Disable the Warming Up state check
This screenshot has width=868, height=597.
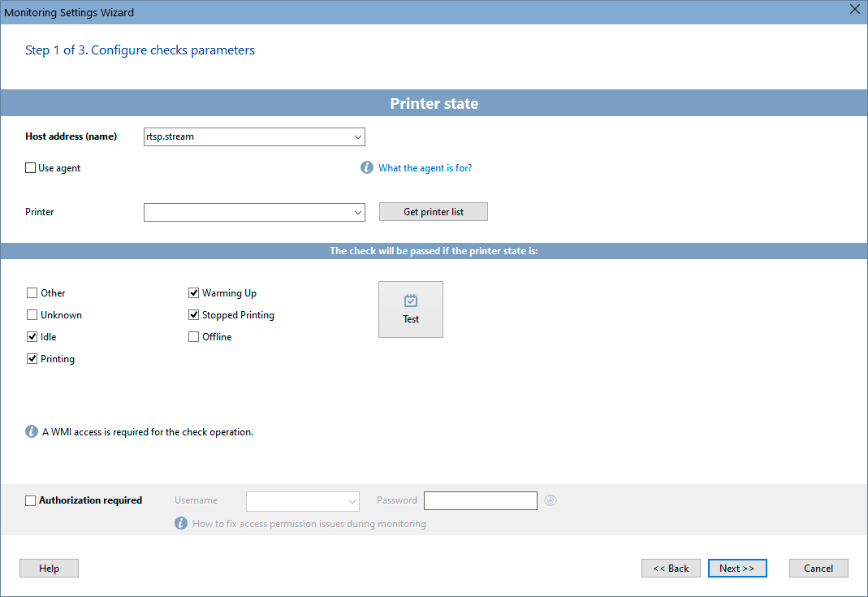tap(193, 292)
